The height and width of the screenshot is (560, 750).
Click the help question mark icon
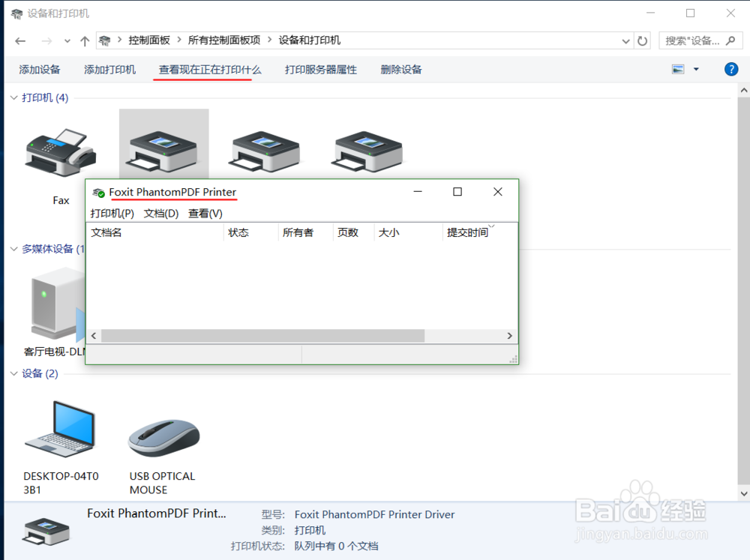click(730, 69)
